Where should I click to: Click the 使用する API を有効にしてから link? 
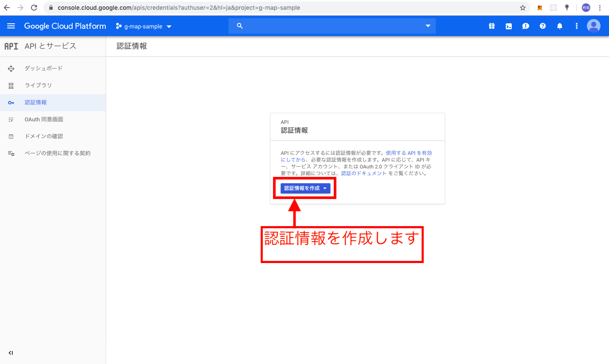coord(409,153)
